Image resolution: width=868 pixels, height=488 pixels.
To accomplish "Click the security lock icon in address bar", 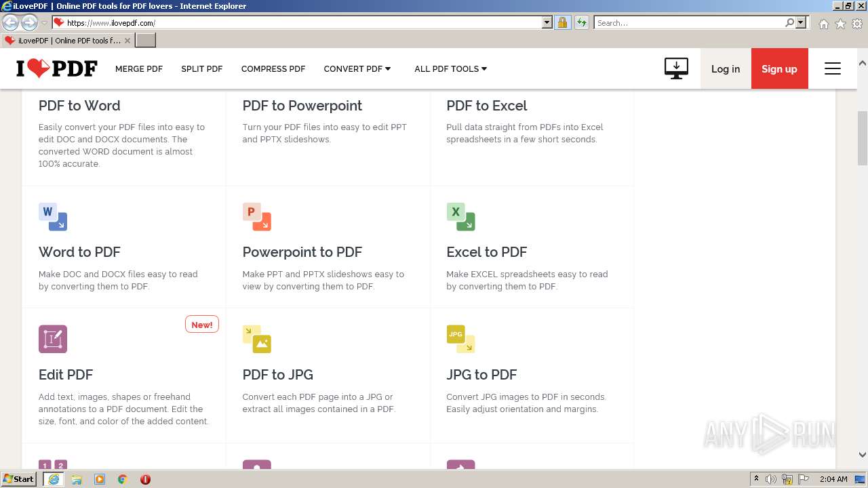I will click(x=562, y=22).
